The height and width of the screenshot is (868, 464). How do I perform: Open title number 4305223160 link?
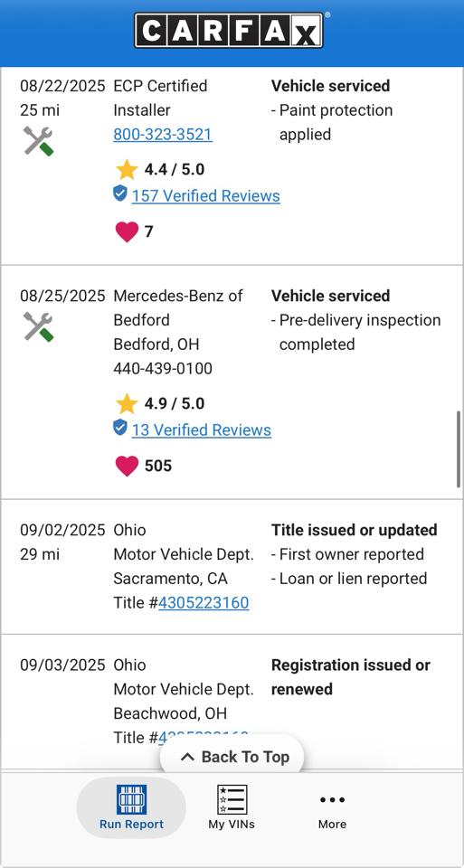click(204, 602)
